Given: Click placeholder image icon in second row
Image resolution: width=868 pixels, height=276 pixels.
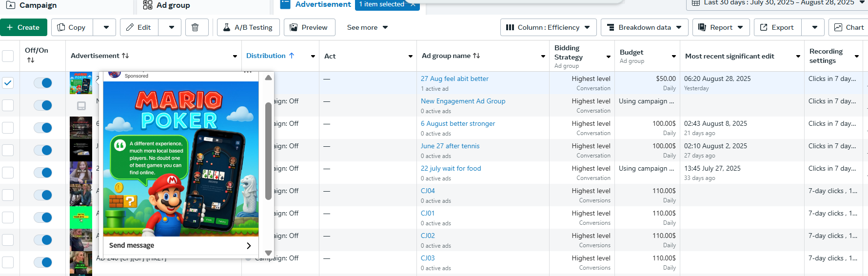Looking at the screenshot, I should pyautogui.click(x=81, y=105).
